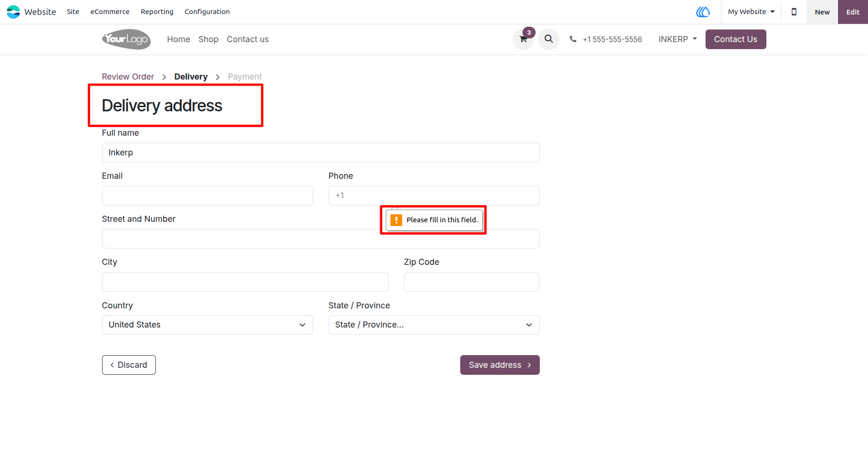Click into the City input field
Viewport: 868px width, 452px height.
point(245,282)
